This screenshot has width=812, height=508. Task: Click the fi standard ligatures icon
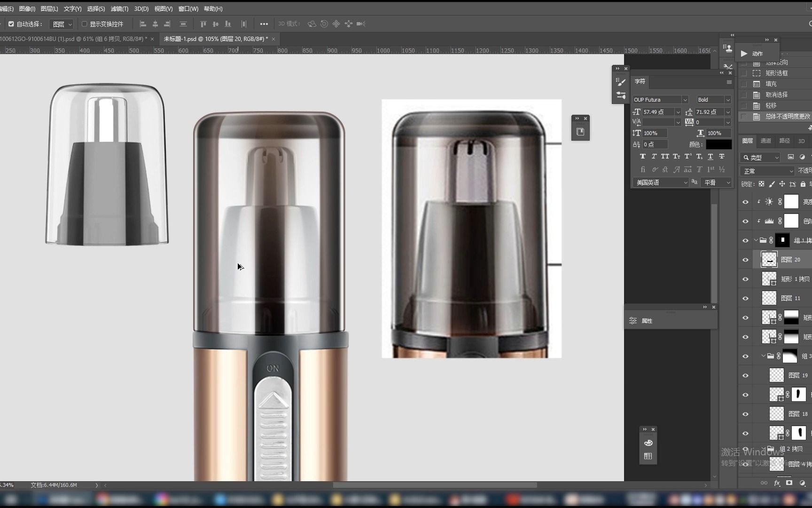[642, 169]
